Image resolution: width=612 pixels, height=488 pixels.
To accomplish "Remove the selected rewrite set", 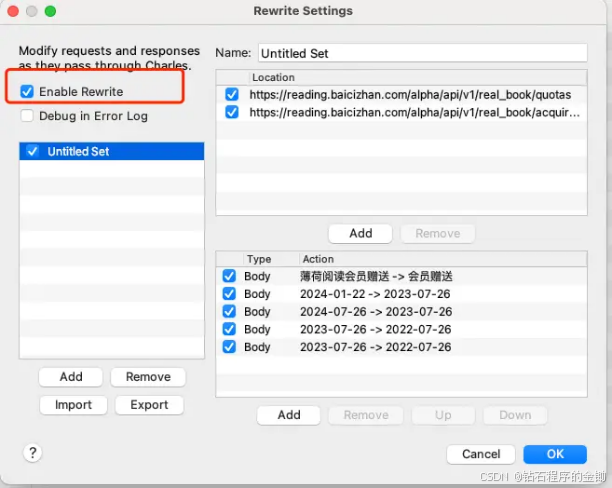I will [x=148, y=377].
